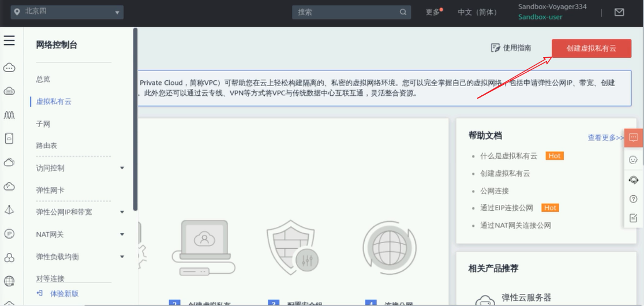
Task: Expand the 弹性负载均衡 submenu arrow
Action: click(122, 257)
